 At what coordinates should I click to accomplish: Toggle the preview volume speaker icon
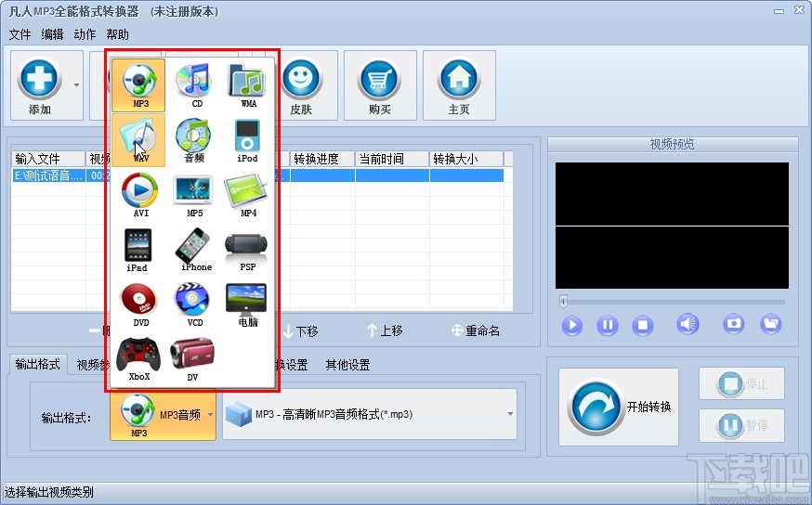coord(688,324)
